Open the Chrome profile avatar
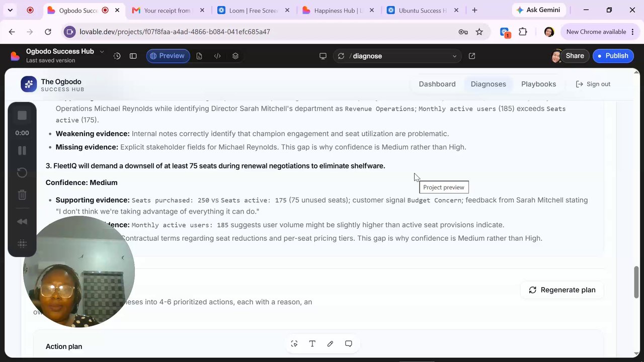 point(549,32)
